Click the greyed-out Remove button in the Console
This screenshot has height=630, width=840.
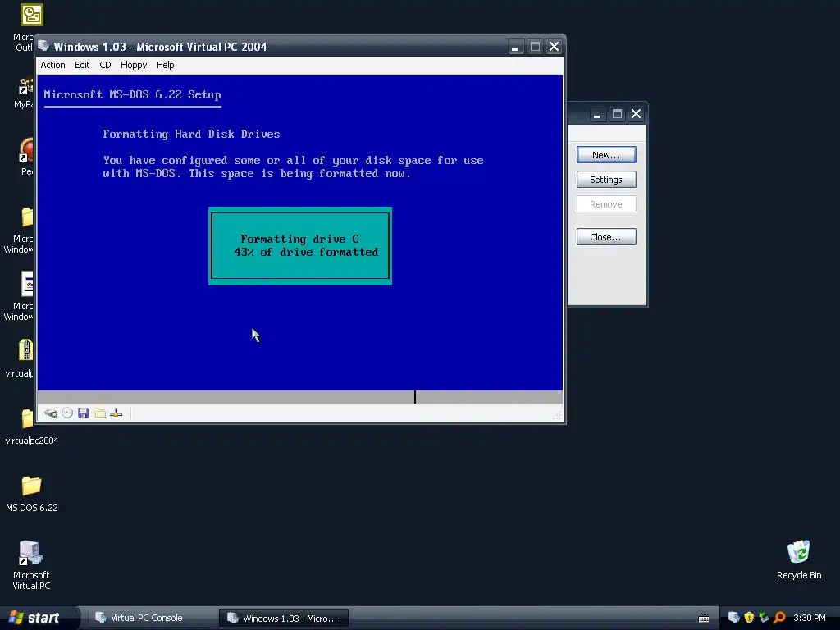[606, 204]
